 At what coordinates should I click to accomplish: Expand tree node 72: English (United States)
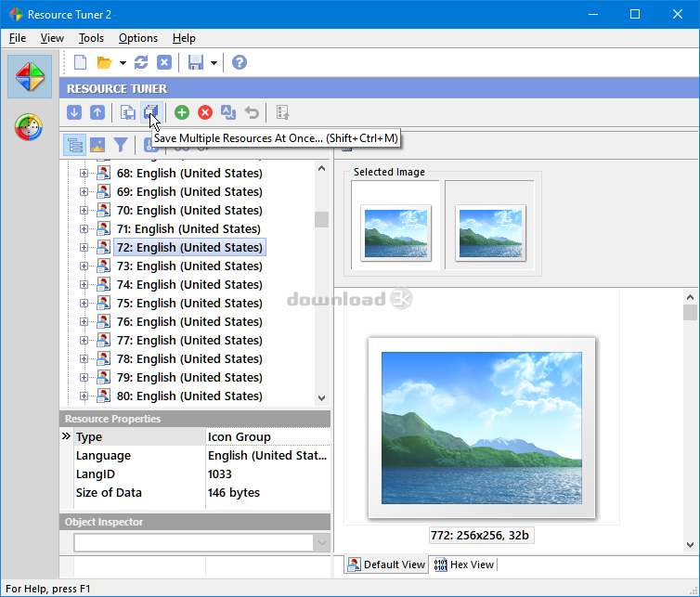coord(84,247)
